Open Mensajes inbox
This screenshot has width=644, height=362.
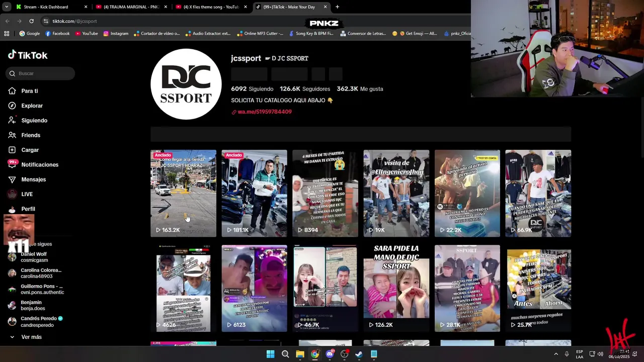(x=27, y=179)
